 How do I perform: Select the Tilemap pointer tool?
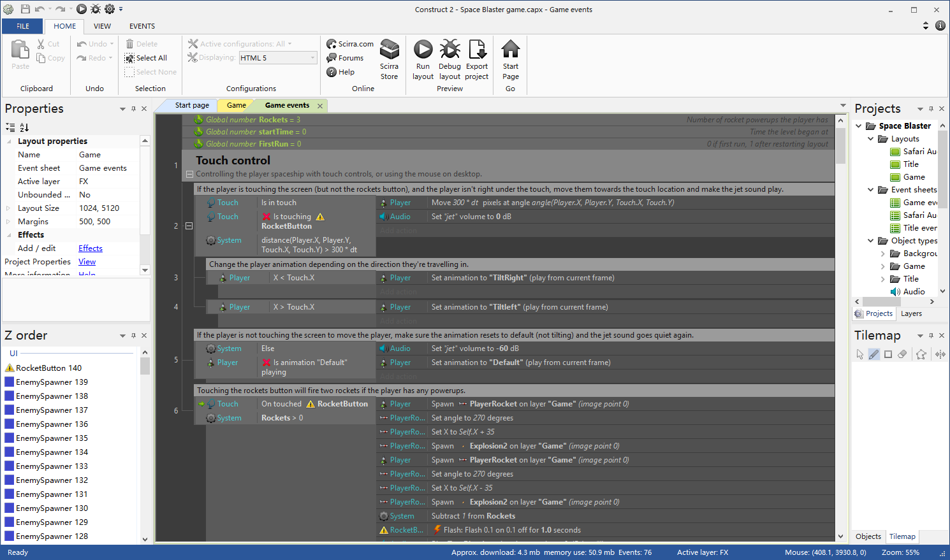860,354
